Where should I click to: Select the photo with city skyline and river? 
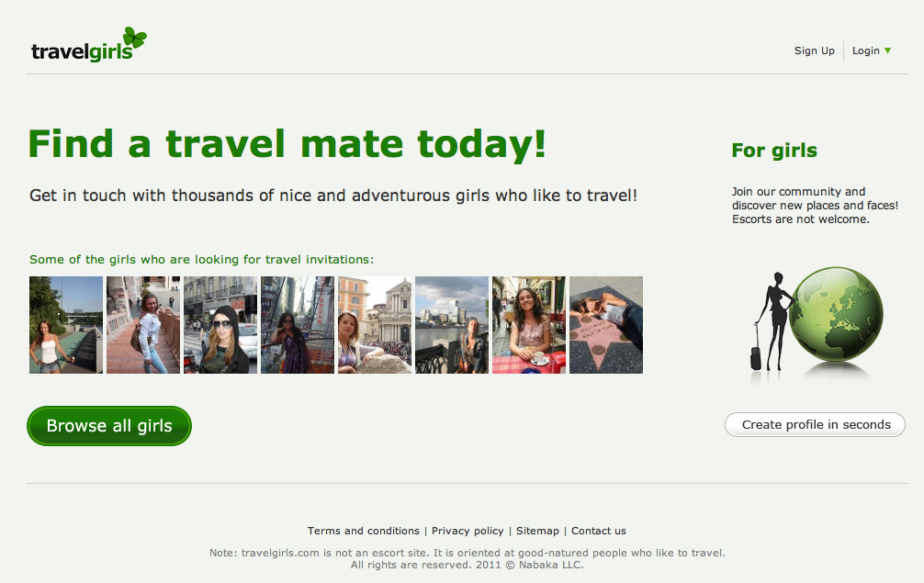(452, 325)
